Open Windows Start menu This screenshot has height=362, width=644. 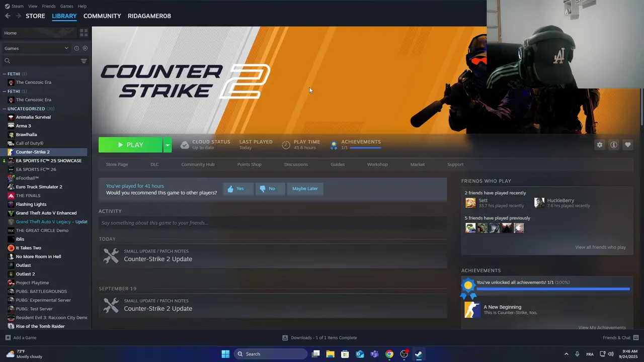225,354
